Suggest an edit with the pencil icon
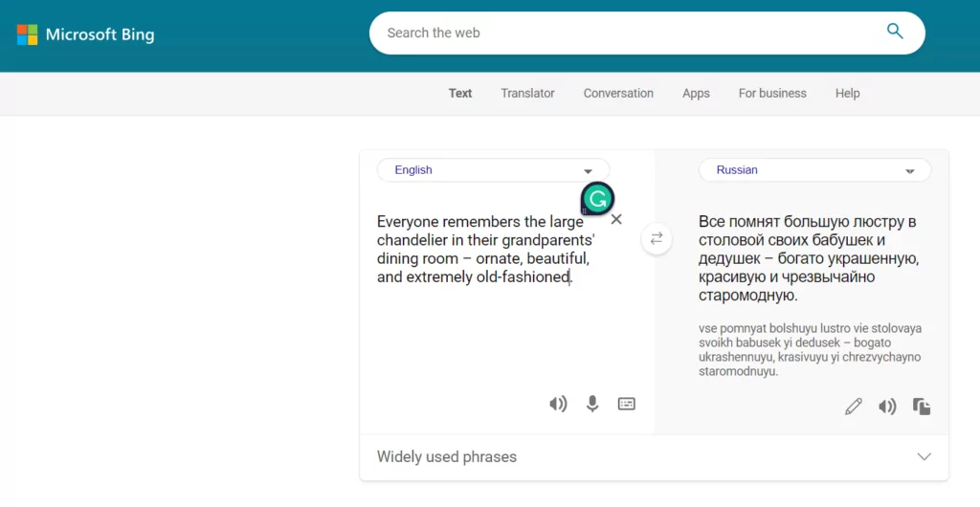 click(853, 407)
